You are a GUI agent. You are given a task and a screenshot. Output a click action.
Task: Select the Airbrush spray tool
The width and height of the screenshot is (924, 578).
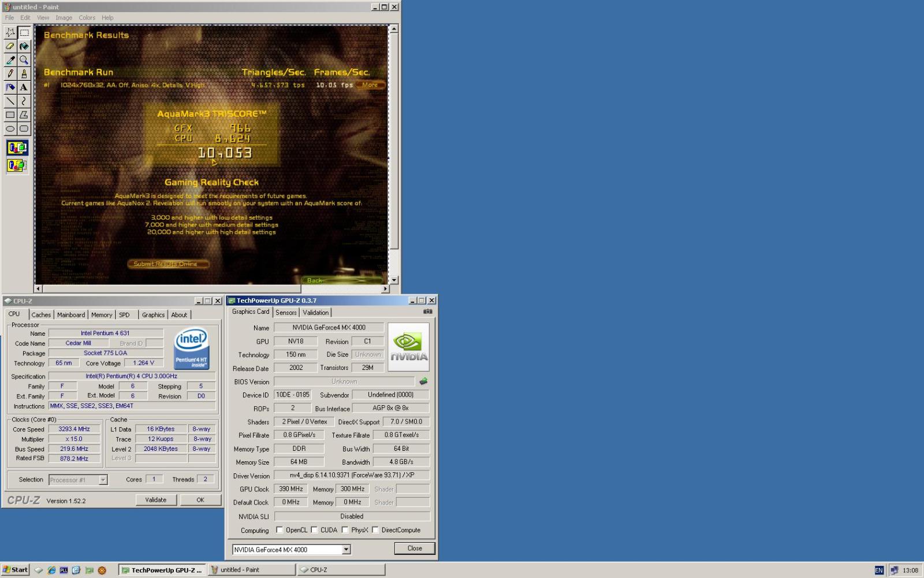10,87
